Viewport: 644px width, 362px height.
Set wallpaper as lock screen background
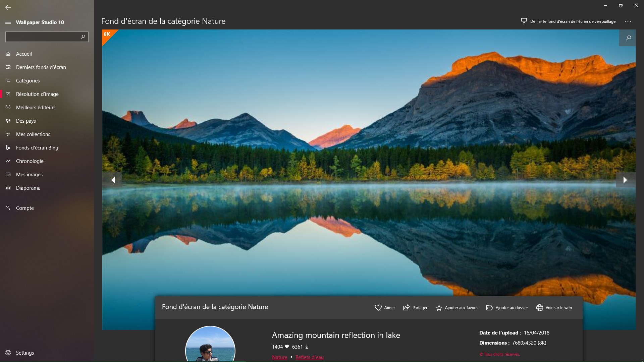pyautogui.click(x=569, y=21)
